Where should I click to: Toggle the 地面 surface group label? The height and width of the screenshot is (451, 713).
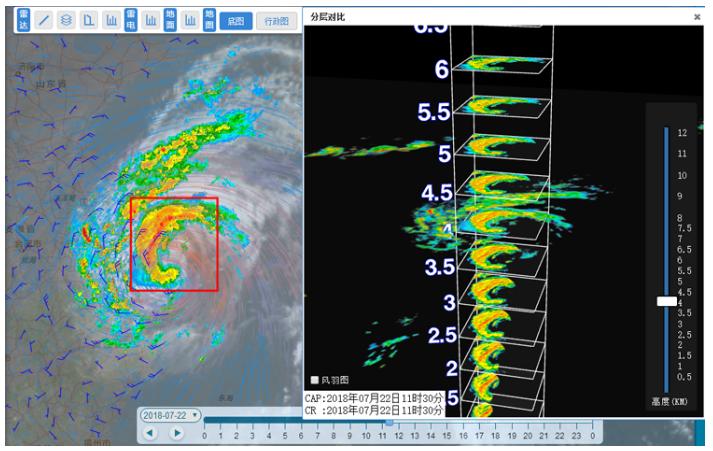coord(170,20)
